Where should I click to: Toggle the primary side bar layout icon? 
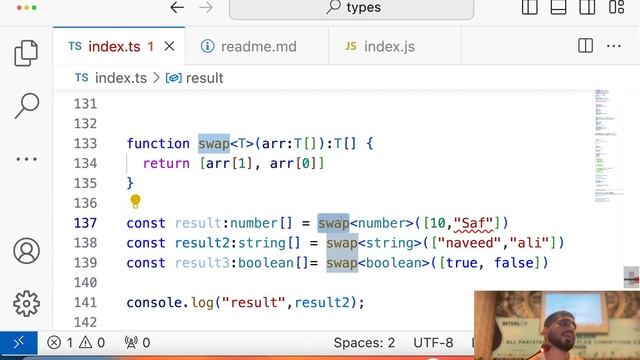[529, 7]
